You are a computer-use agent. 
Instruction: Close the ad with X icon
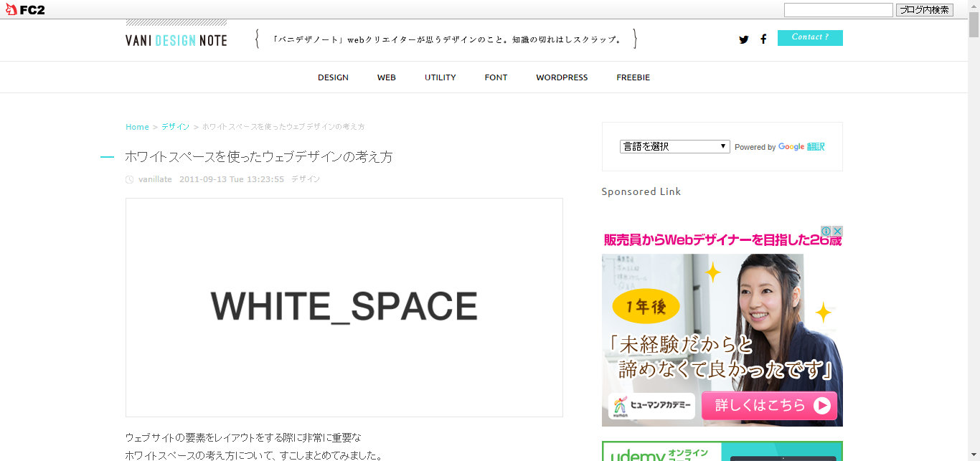tap(837, 231)
